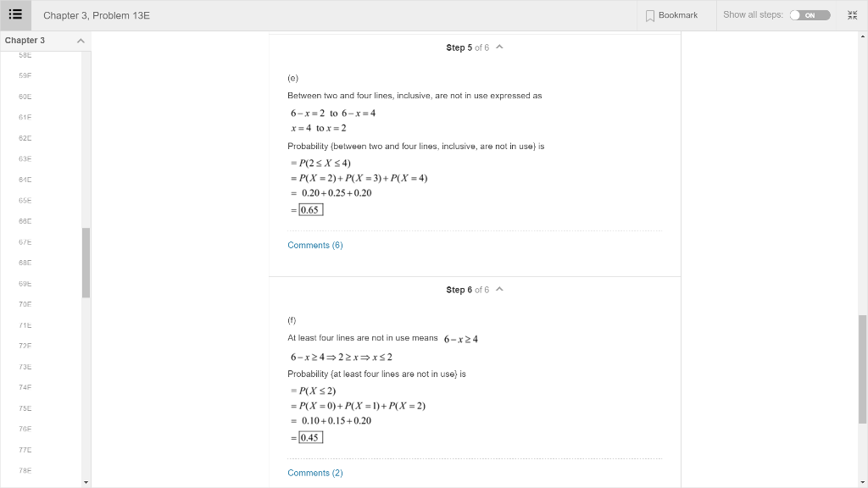Viewport: 868px width, 488px height.
Task: Jump to problem 70E
Action: pos(25,304)
